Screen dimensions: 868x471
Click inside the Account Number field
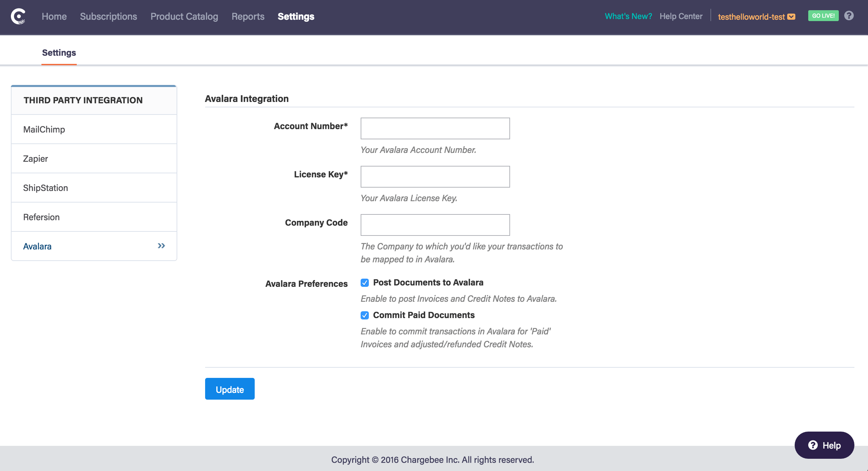tap(435, 128)
